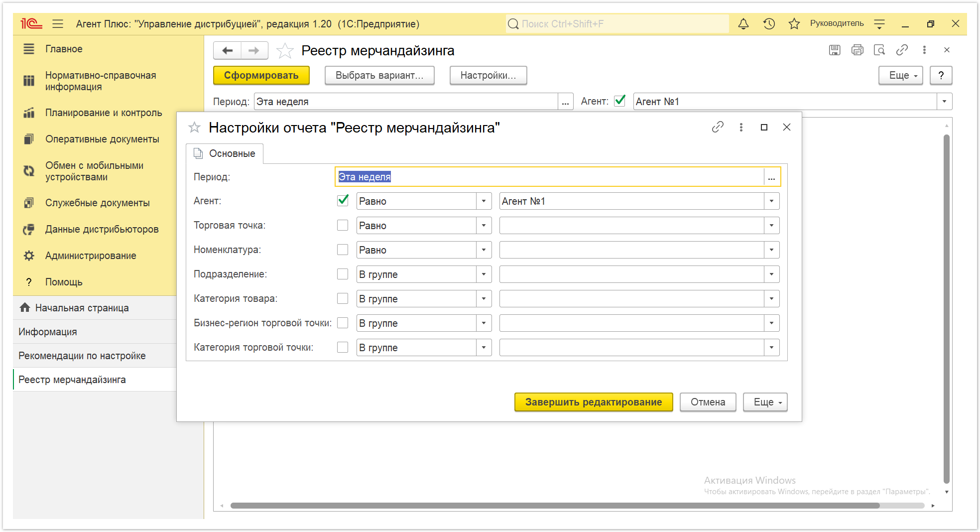Screen dimensions: 980x532
Task: Enable the Торговая точка filter checkbox
Action: click(x=343, y=225)
